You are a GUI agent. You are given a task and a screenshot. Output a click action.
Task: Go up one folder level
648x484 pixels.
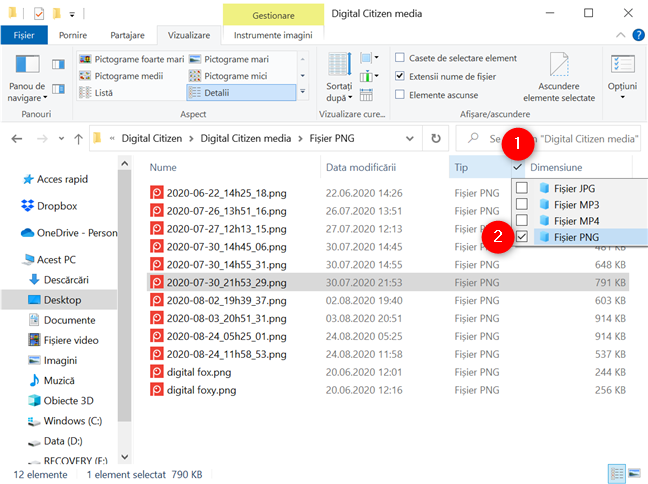point(79,138)
